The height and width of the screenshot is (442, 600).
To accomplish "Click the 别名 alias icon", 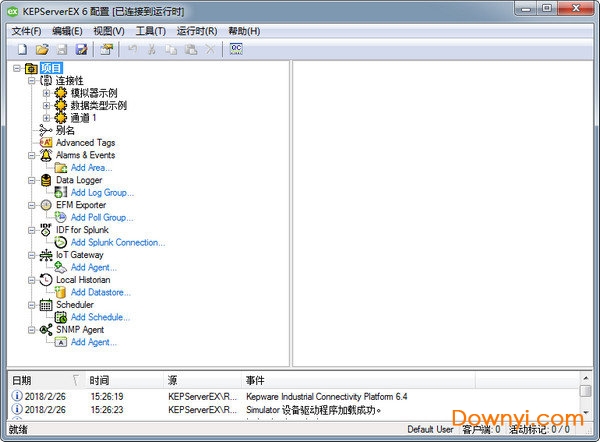I will [x=46, y=130].
